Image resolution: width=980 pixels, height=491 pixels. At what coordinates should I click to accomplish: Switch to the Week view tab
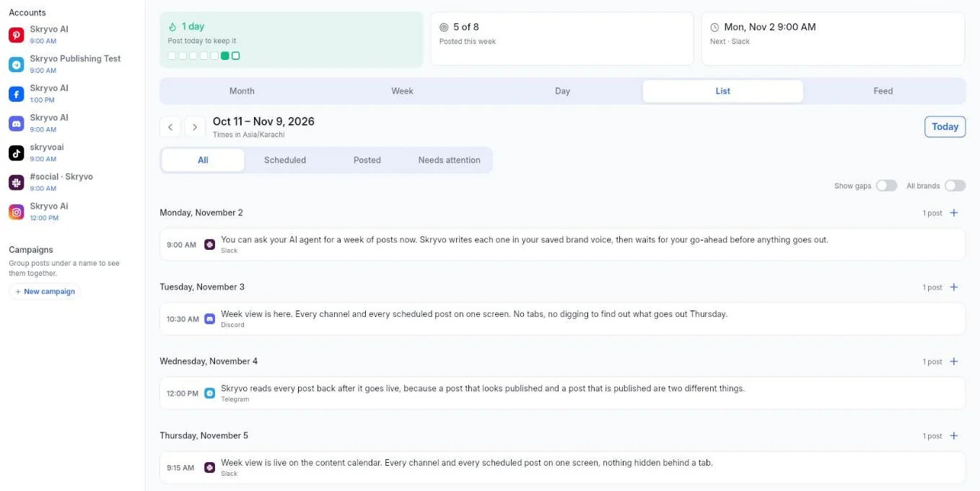(x=402, y=91)
